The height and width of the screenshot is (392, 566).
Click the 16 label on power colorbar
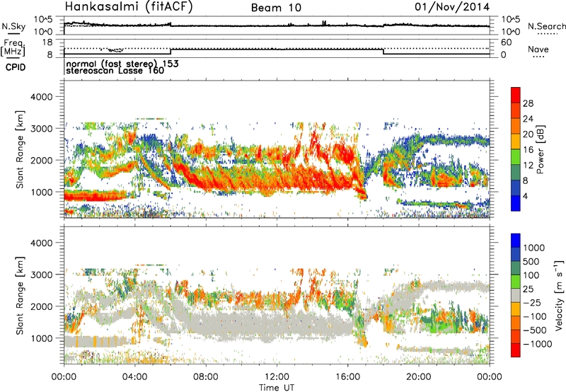(x=528, y=150)
